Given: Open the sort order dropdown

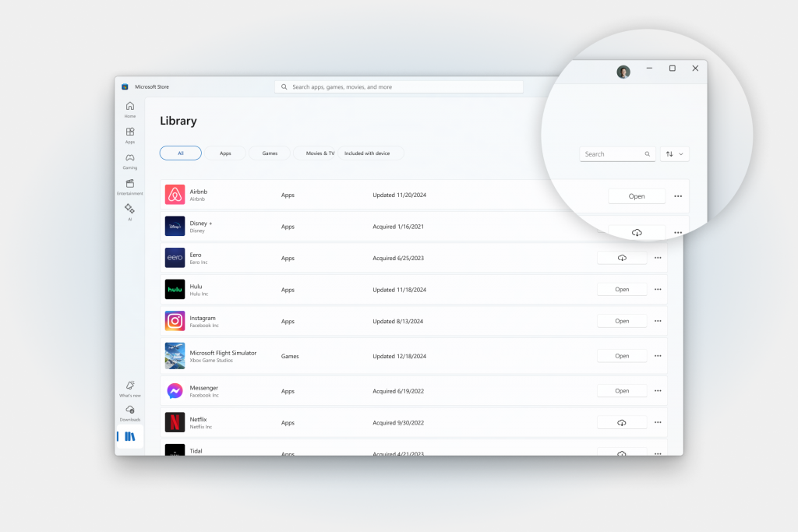Looking at the screenshot, I should tap(674, 153).
